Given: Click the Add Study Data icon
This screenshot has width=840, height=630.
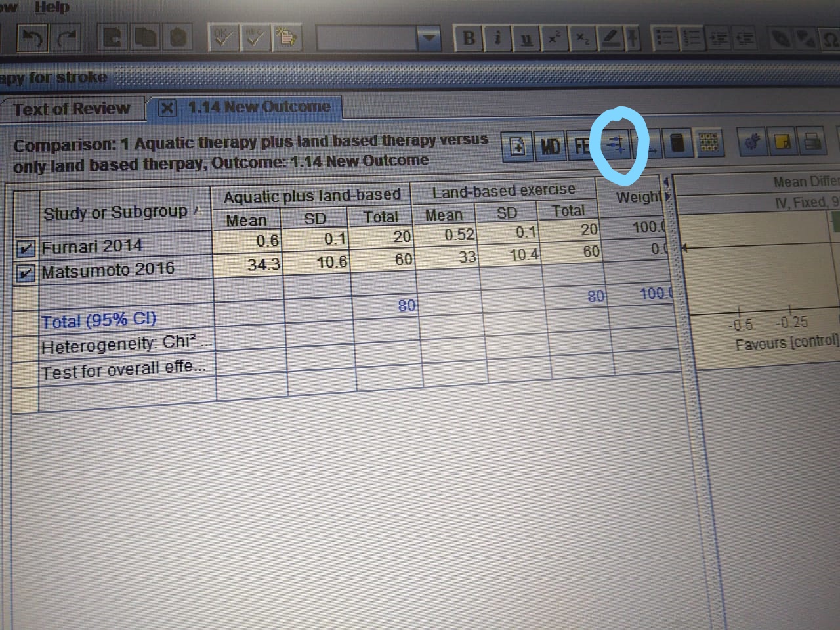Looking at the screenshot, I should click(x=518, y=146).
